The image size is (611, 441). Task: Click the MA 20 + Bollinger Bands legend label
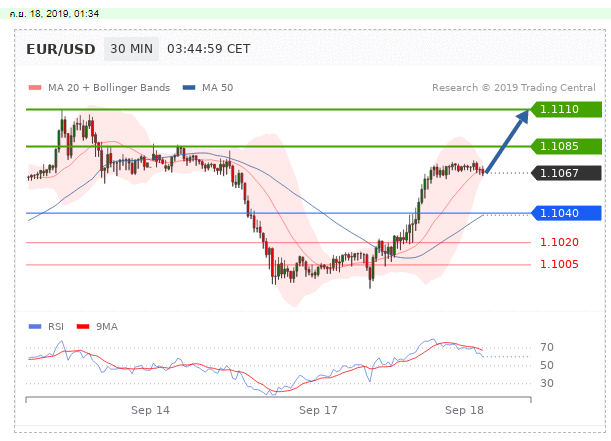109,88
